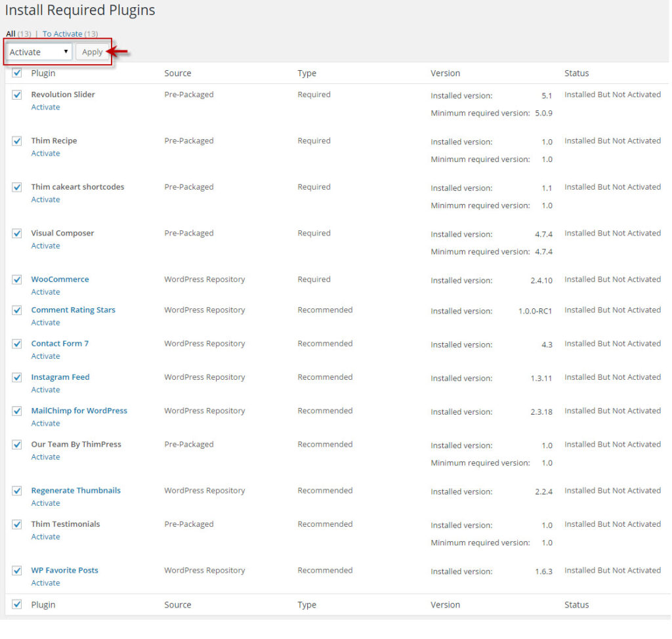Viewport: 672px width, 639px height.
Task: Click Activate under Thim Testimonials
Action: (45, 537)
